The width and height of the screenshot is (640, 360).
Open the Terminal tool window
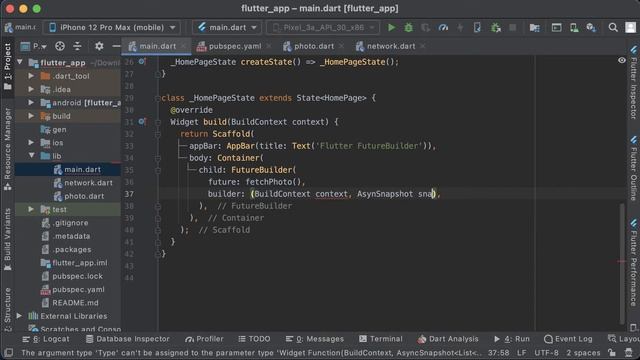(381, 339)
